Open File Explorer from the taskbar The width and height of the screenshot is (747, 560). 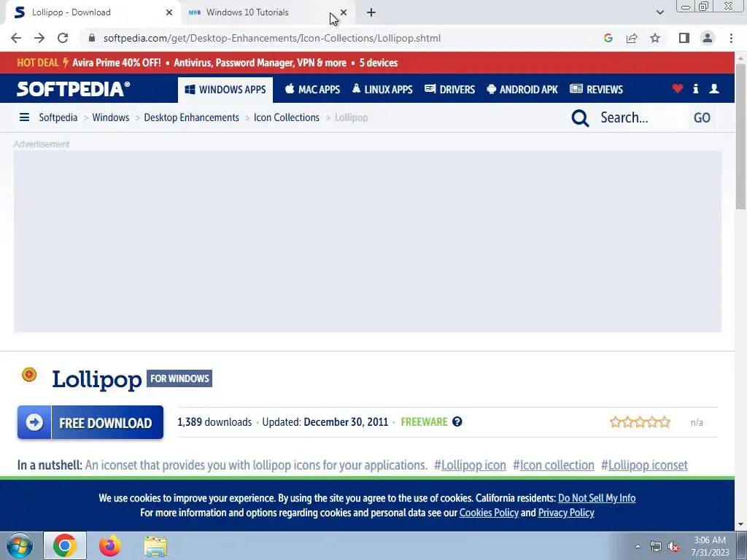coord(155,546)
